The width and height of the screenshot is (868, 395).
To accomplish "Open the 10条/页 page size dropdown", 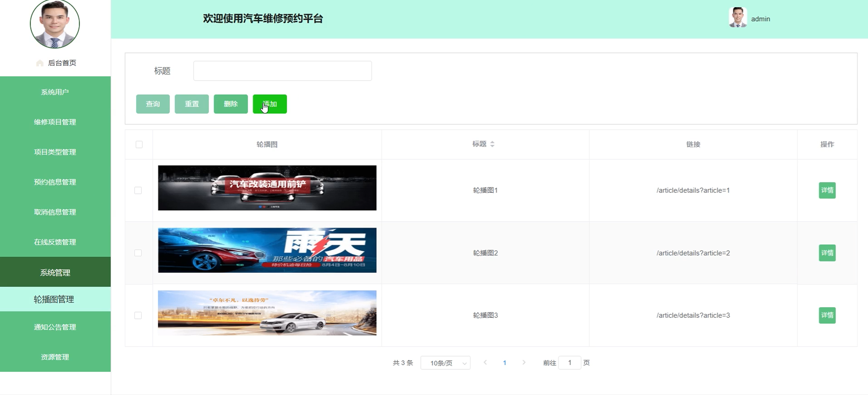I will click(445, 363).
